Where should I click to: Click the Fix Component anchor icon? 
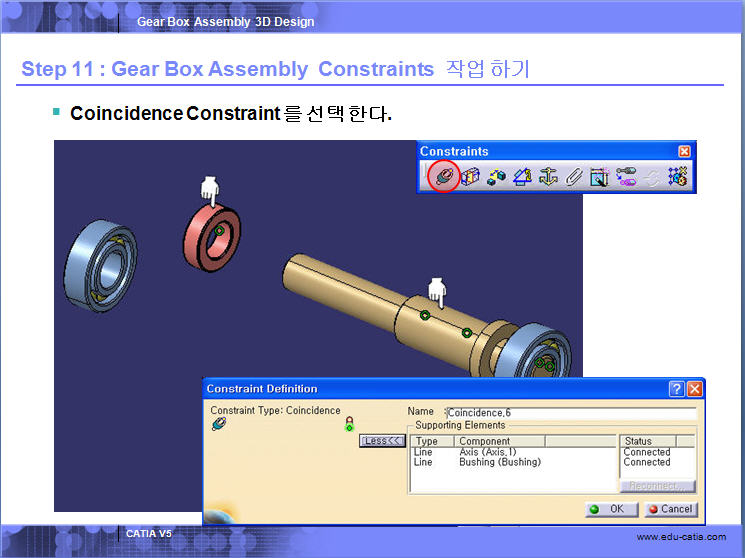pyautogui.click(x=548, y=177)
